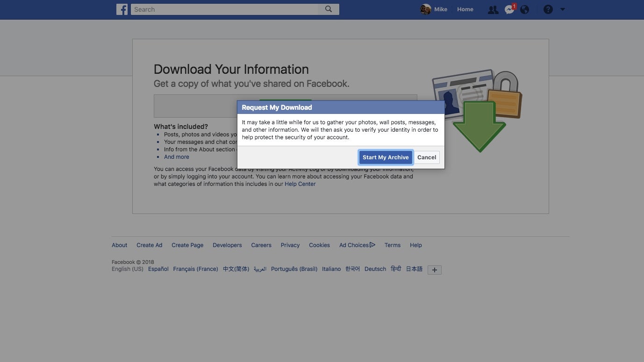Focus the Facebook search field

[x=224, y=9]
